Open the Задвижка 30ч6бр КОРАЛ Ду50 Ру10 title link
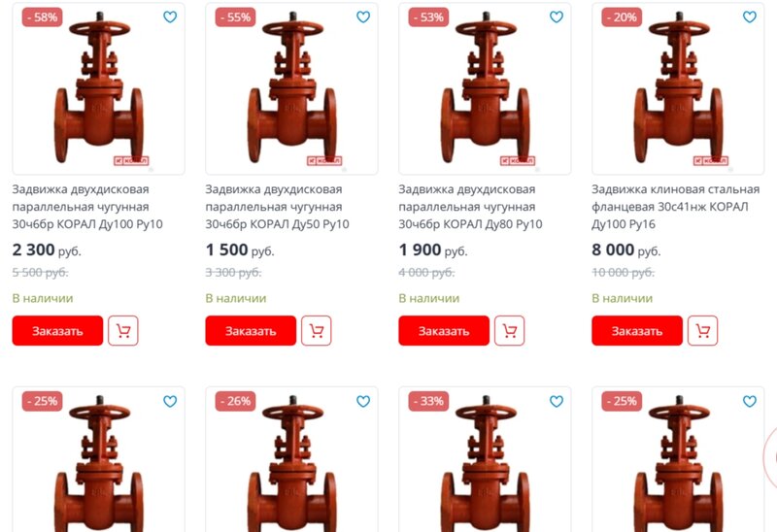777x532 pixels. (x=277, y=207)
